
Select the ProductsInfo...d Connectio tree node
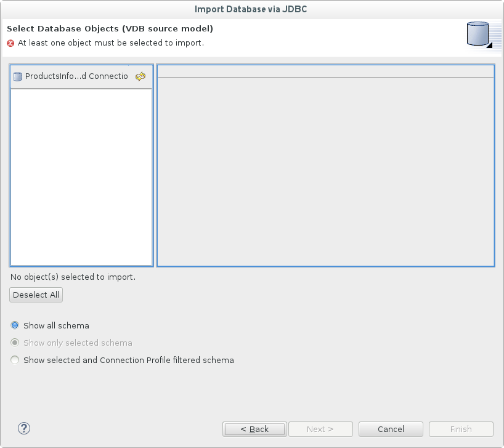point(76,76)
